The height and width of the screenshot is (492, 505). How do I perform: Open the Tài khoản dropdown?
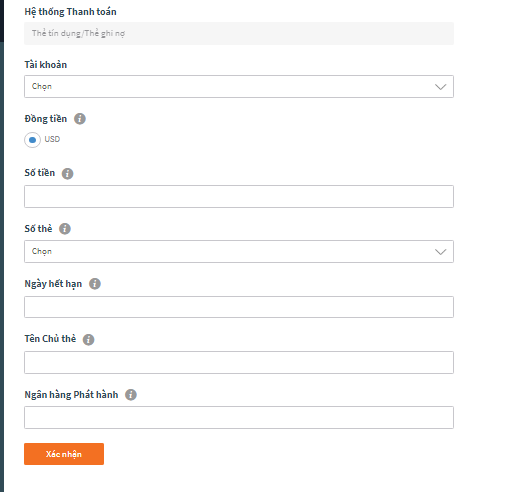[x=239, y=87]
